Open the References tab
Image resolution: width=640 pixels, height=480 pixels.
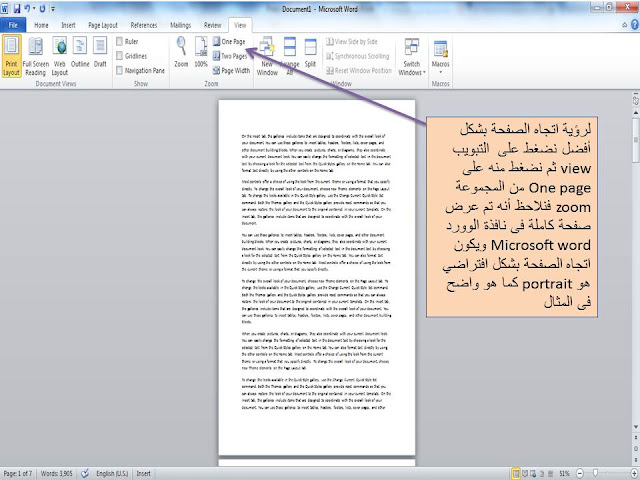click(144, 25)
